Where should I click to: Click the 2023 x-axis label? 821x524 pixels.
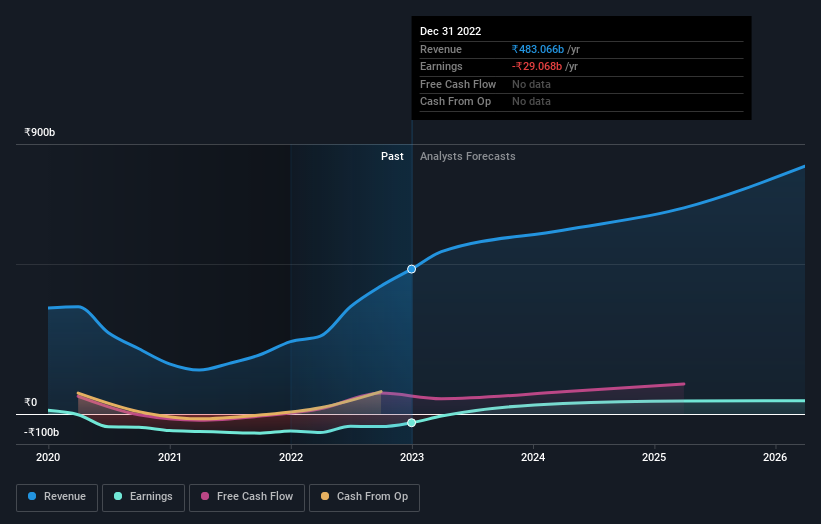(412, 457)
